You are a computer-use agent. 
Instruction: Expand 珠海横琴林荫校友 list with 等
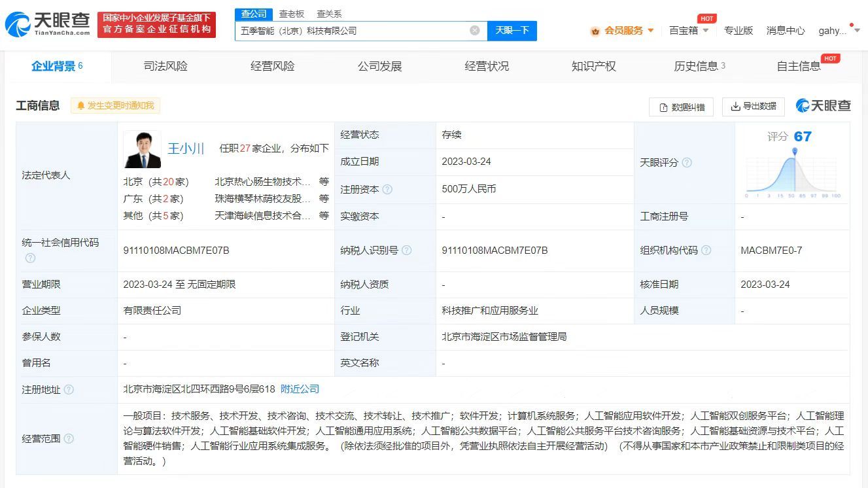pyautogui.click(x=324, y=198)
